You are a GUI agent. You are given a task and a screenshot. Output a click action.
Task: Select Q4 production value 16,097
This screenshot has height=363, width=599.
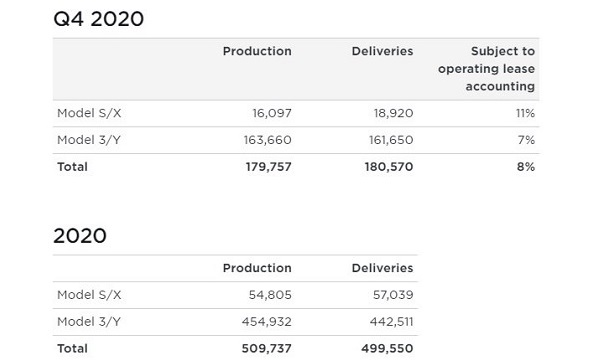tap(272, 113)
